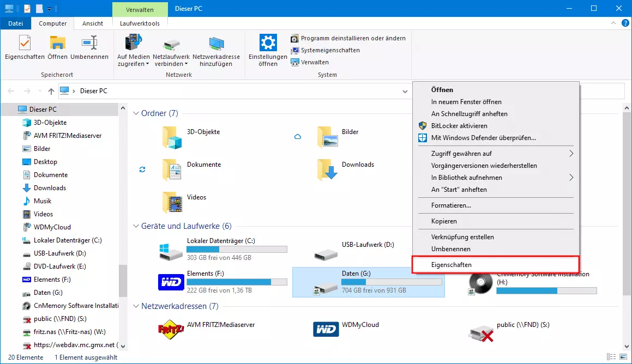The image size is (632, 364).
Task: Click Verwalten in the System group
Action: point(310,63)
